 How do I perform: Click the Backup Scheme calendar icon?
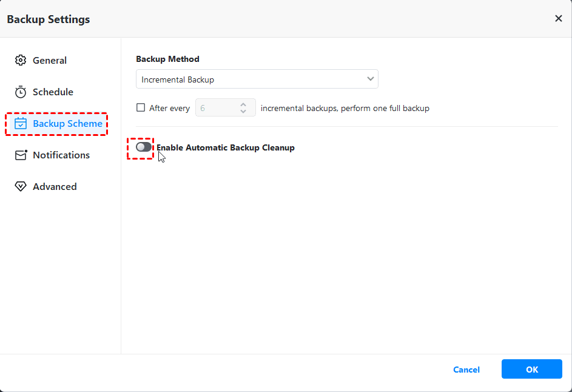pyautogui.click(x=21, y=124)
